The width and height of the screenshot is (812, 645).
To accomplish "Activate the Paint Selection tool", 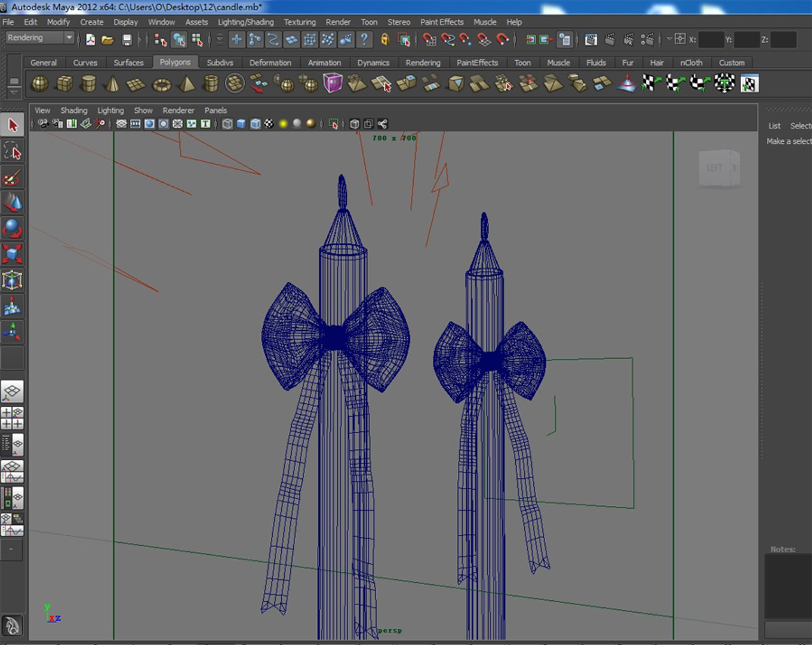I will coord(13,177).
